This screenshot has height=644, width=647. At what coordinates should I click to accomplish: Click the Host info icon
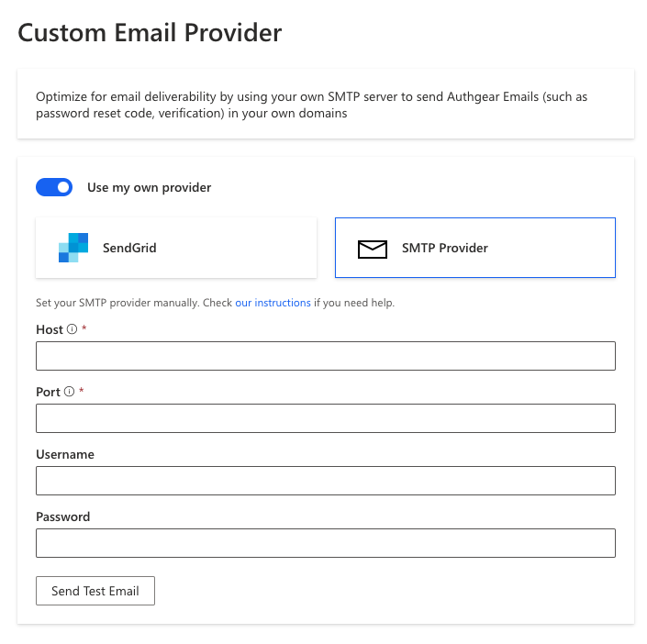click(72, 328)
